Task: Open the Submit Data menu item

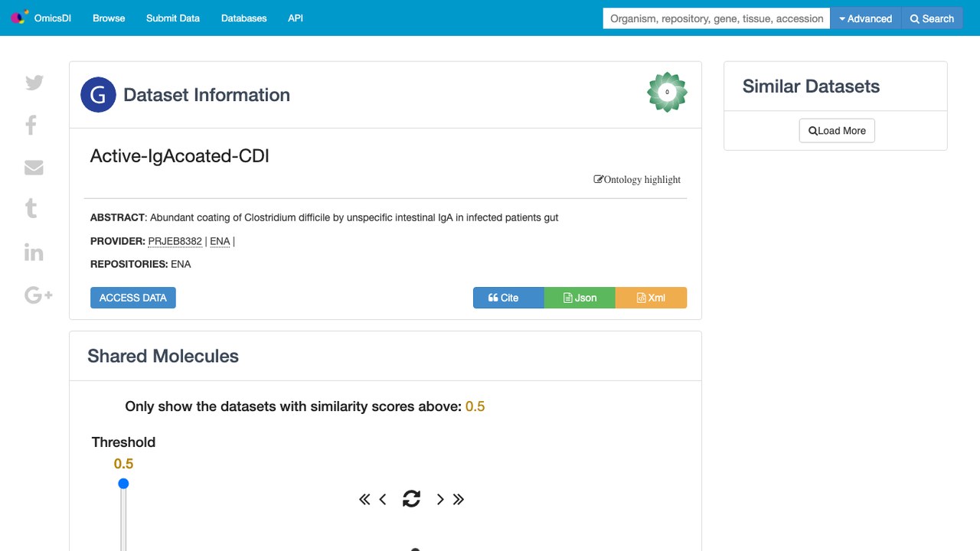Action: point(173,18)
